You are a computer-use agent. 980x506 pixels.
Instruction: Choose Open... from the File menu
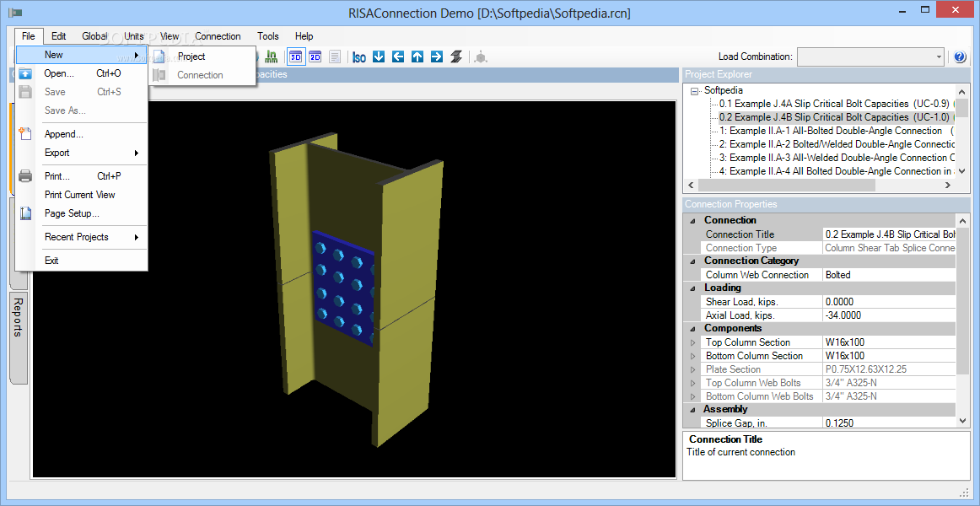coord(82,73)
